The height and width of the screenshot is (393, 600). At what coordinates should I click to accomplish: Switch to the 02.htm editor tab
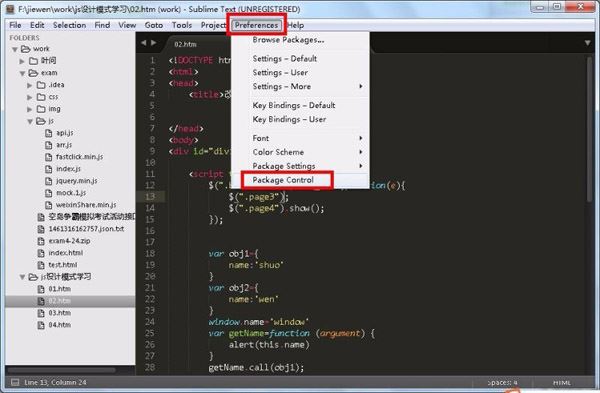tap(186, 44)
